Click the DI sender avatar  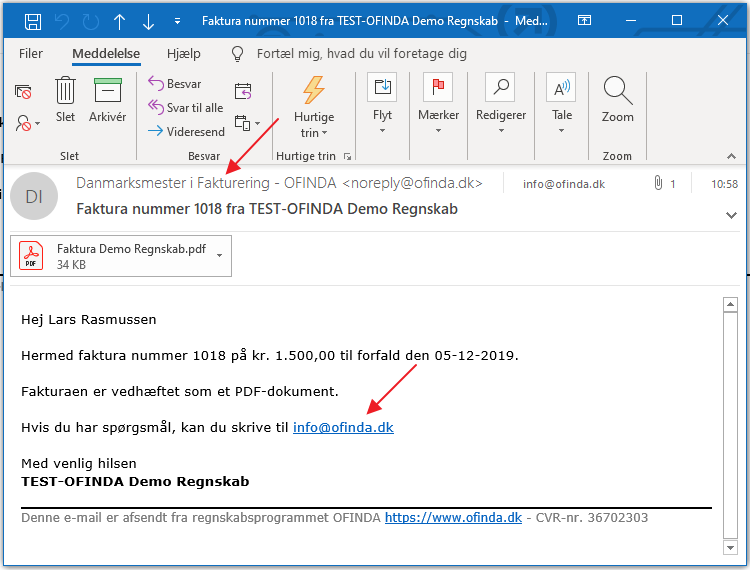[x=34, y=196]
